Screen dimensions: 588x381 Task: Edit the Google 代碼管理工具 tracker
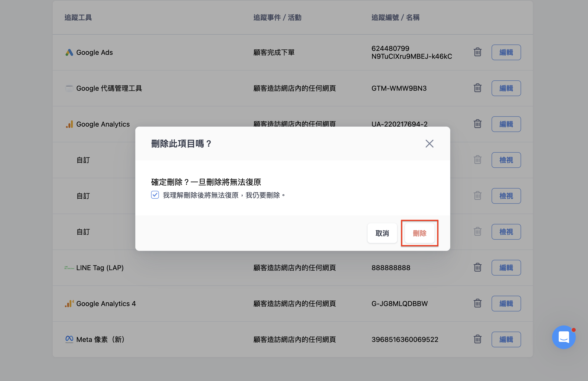[506, 88]
